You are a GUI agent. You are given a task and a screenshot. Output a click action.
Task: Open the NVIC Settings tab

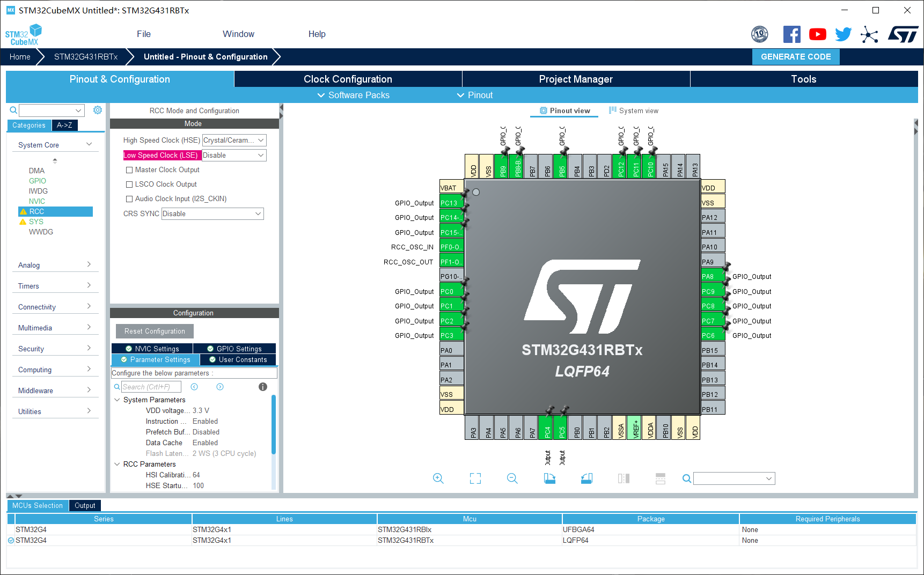tap(152, 349)
